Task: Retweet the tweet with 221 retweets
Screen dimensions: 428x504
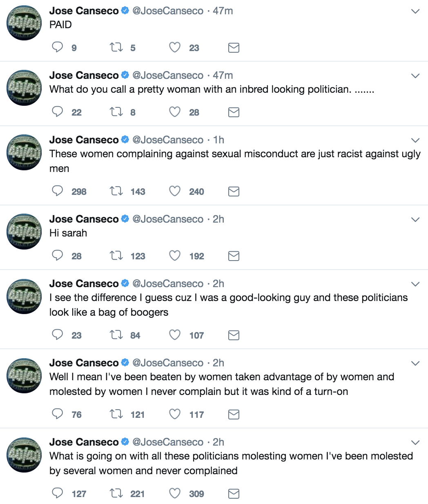Action: coord(116,493)
